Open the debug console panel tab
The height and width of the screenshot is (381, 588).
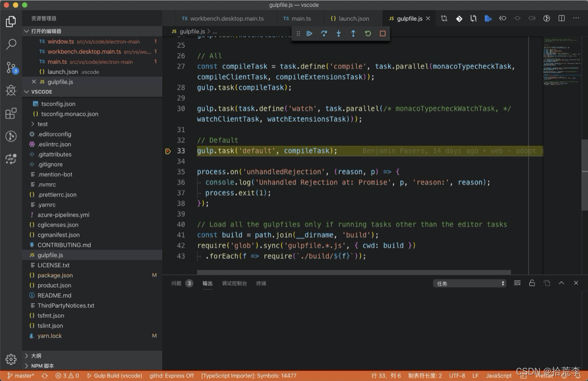coord(234,283)
